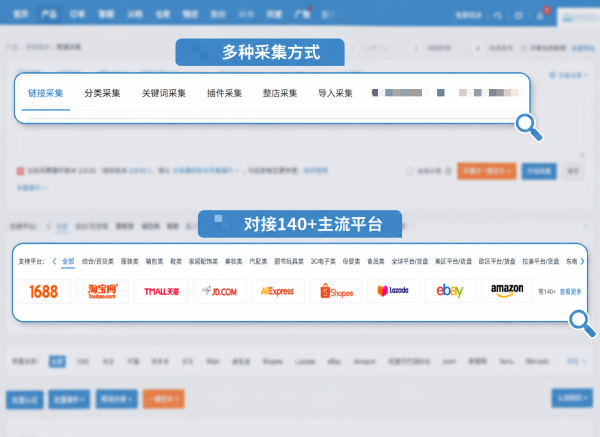Viewport: 600px width, 437px height.
Task: Filter platforms by 美区平台/货盘
Action: [453, 261]
